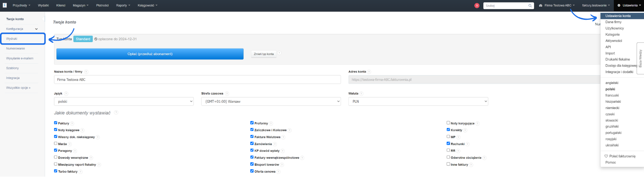Enable the Noty korygujące checkbox
Viewport: 644px width, 178px height.
point(448,123)
